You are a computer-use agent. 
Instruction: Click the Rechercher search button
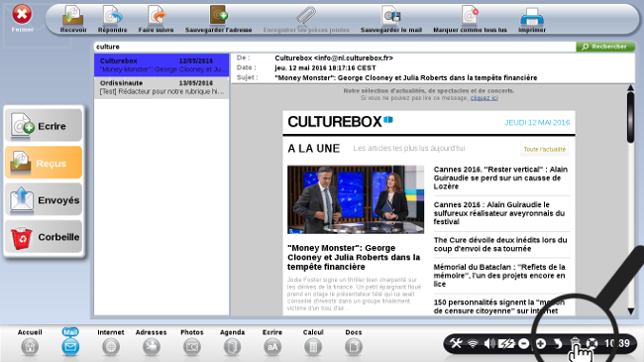(605, 47)
